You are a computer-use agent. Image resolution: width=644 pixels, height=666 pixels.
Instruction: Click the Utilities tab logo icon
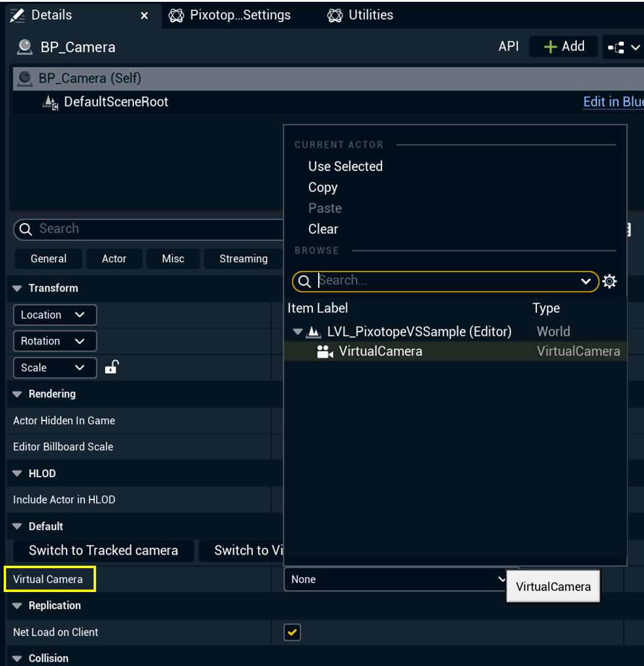335,15
